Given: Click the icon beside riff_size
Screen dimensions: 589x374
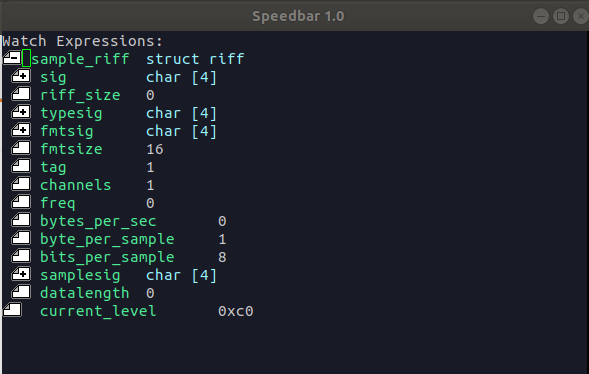Looking at the screenshot, I should [x=21, y=94].
